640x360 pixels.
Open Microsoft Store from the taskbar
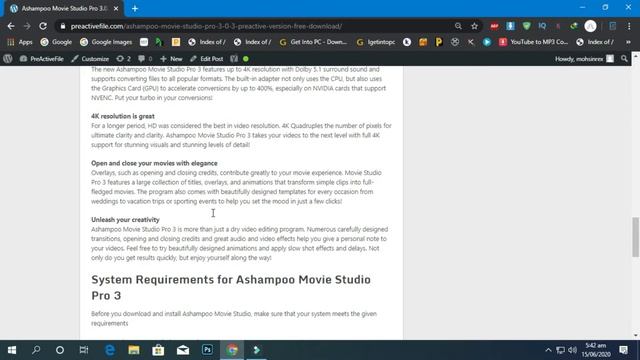point(158,350)
